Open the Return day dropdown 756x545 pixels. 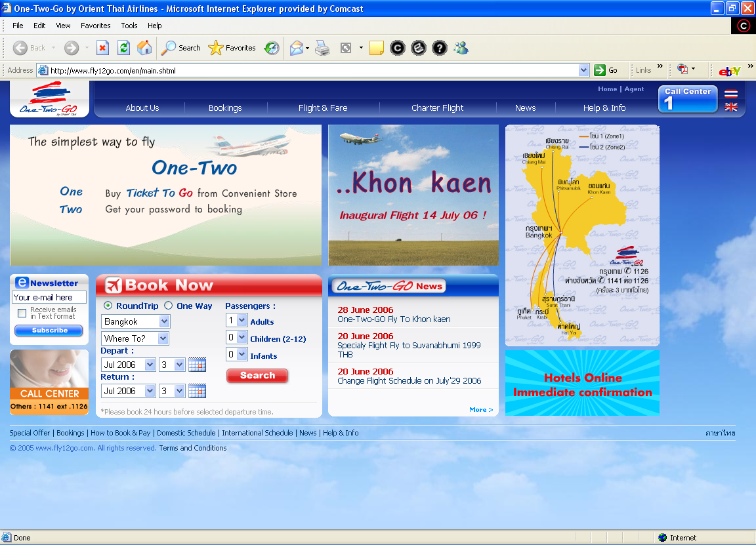[x=173, y=391]
